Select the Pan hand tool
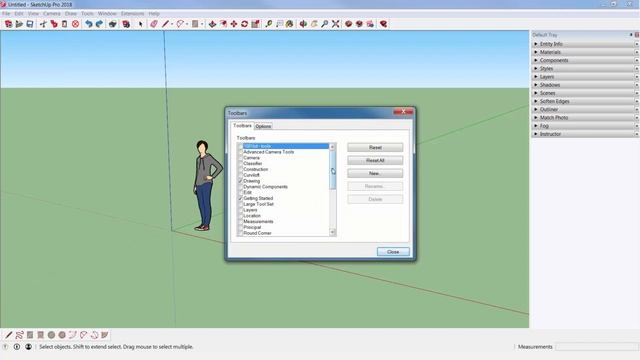Screen dimensions: 640x360 [x=314, y=24]
